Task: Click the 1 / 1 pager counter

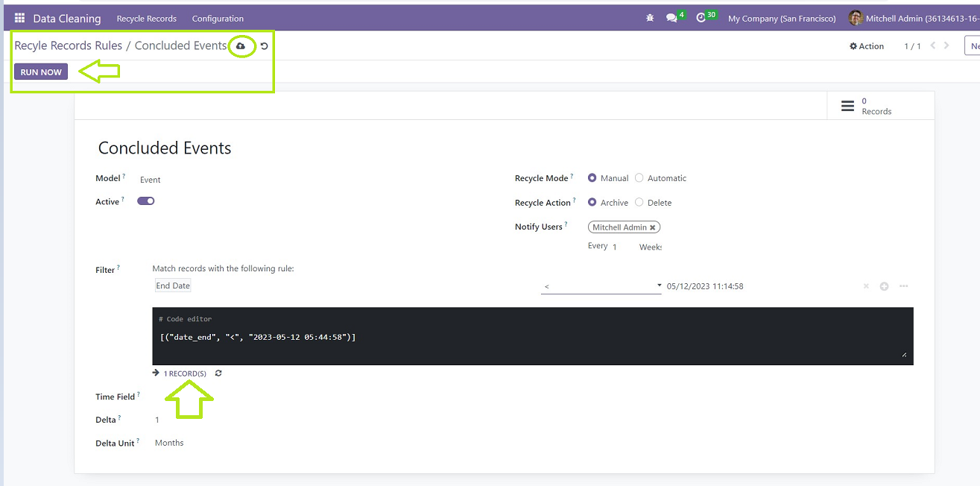Action: [912, 46]
